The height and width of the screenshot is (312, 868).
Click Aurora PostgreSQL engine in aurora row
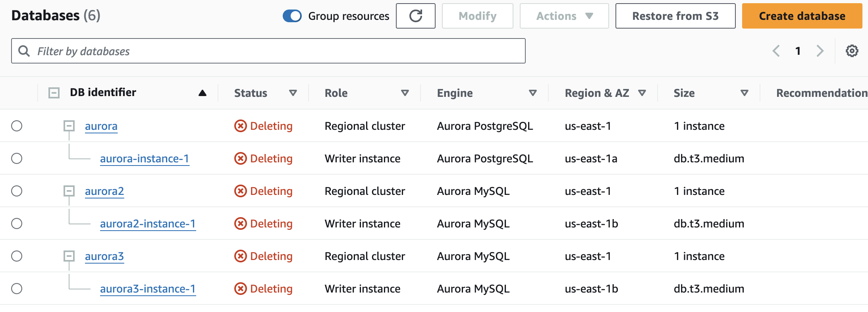coord(485,126)
